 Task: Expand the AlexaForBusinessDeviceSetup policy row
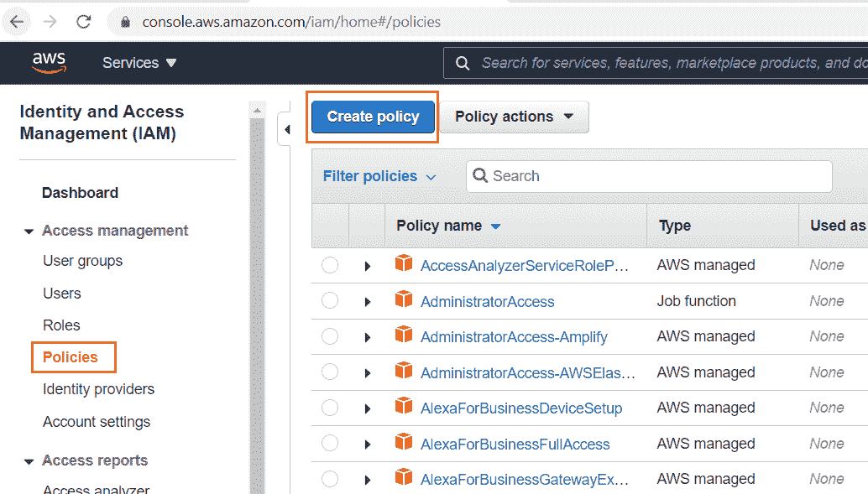pyautogui.click(x=368, y=408)
